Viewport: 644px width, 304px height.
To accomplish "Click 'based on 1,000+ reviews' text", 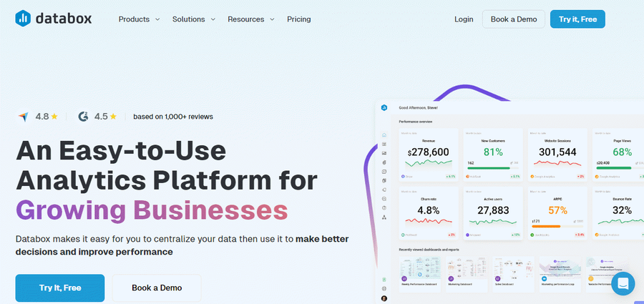I will click(173, 117).
